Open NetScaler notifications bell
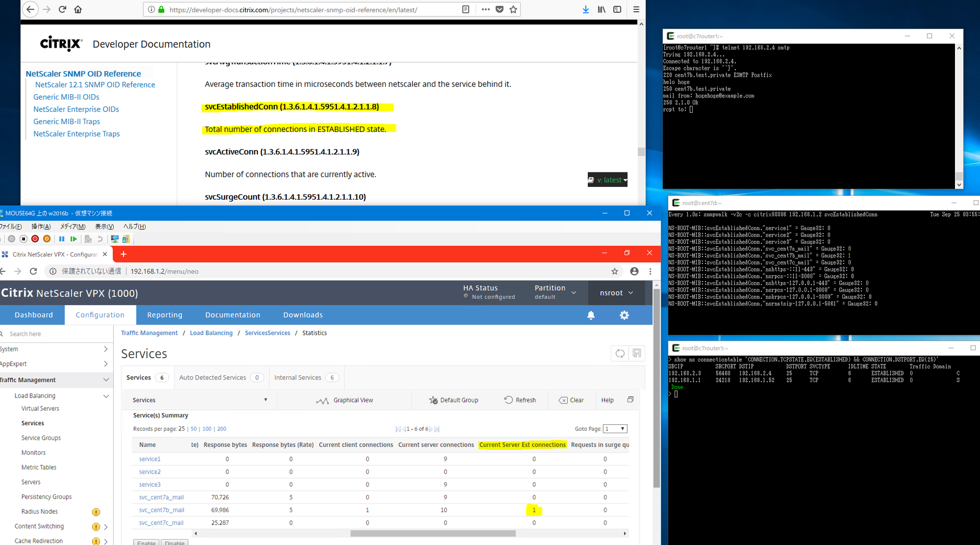This screenshot has height=545, width=980. 591,315
